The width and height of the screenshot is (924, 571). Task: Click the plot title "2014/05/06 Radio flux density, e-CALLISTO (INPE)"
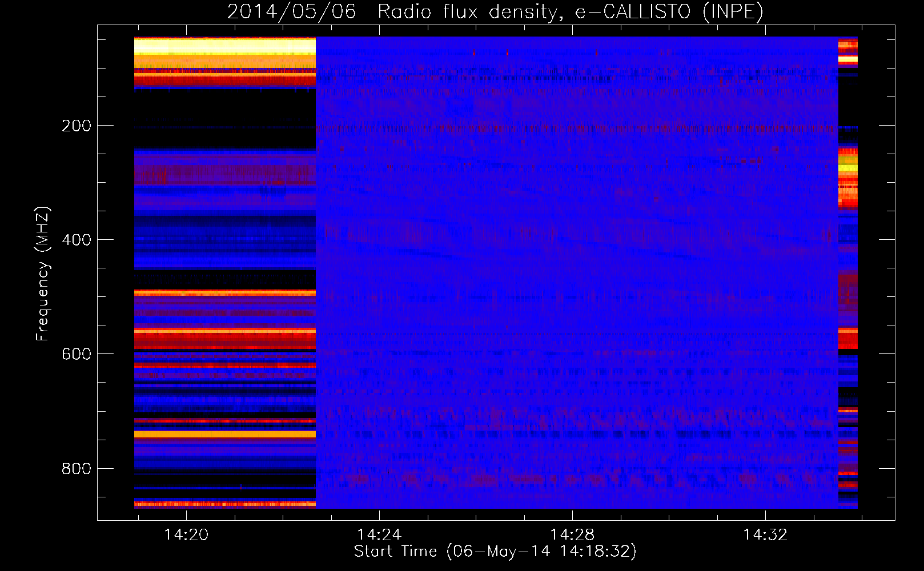point(495,11)
